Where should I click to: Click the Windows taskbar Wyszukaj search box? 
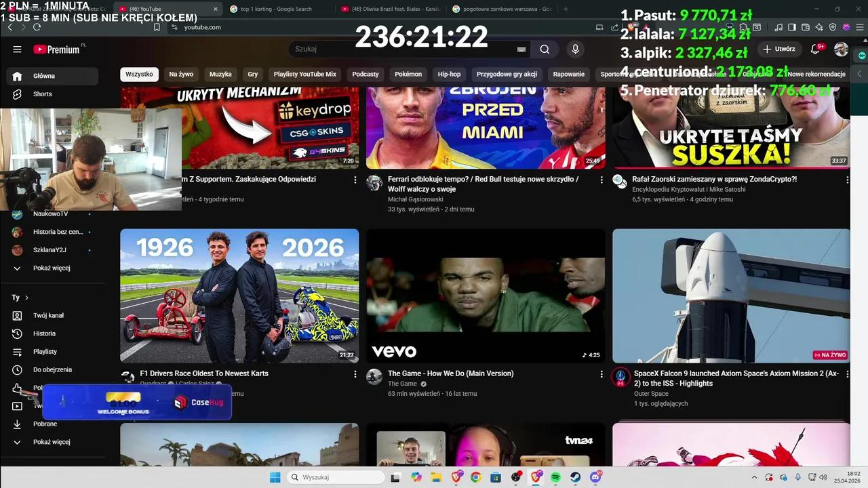336,477
